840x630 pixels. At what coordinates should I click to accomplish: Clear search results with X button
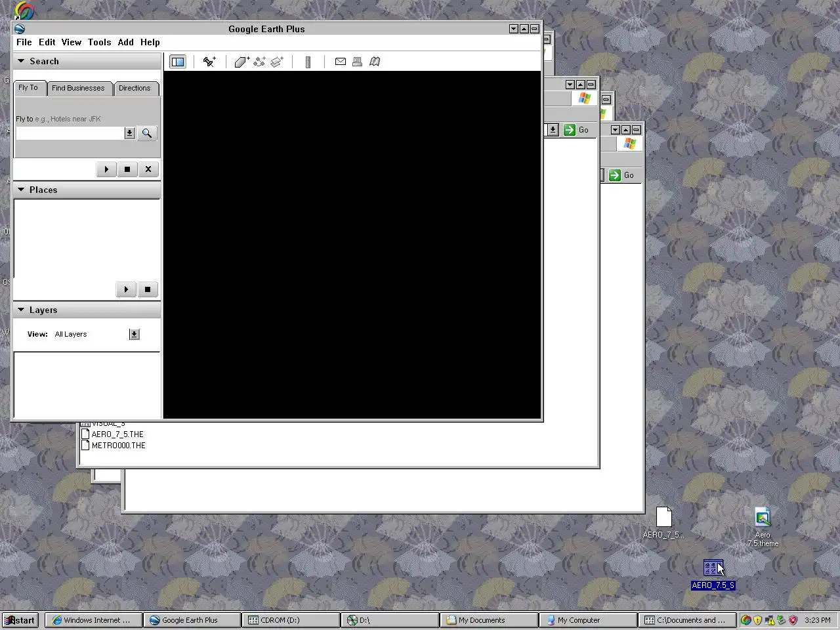point(148,169)
